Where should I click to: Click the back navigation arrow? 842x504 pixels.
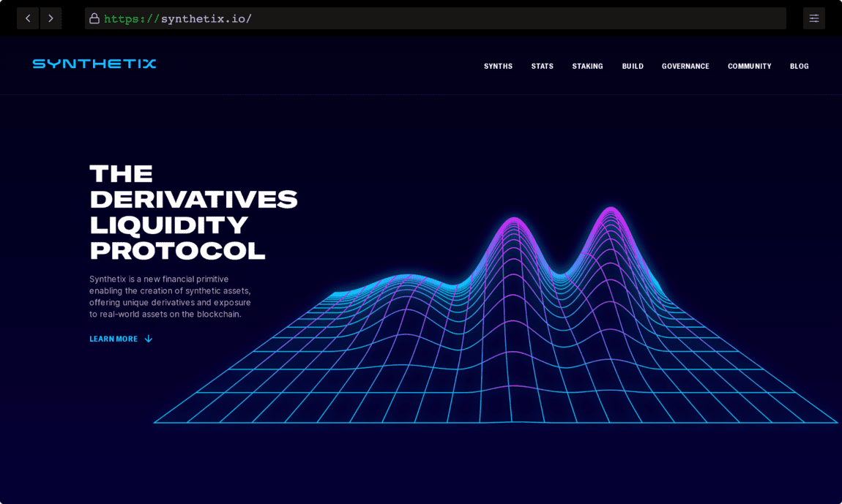tap(27, 18)
